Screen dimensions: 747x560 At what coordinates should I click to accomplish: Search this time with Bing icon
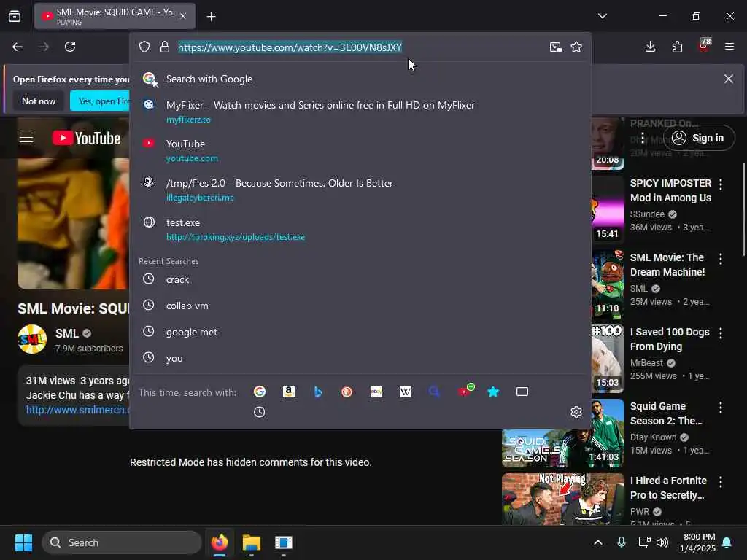pyautogui.click(x=318, y=392)
